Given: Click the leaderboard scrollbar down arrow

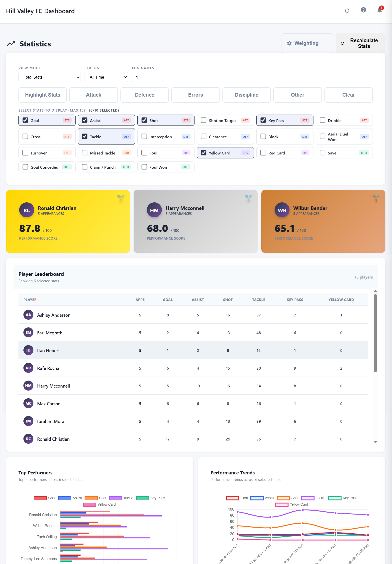Looking at the screenshot, I should coord(375,442).
